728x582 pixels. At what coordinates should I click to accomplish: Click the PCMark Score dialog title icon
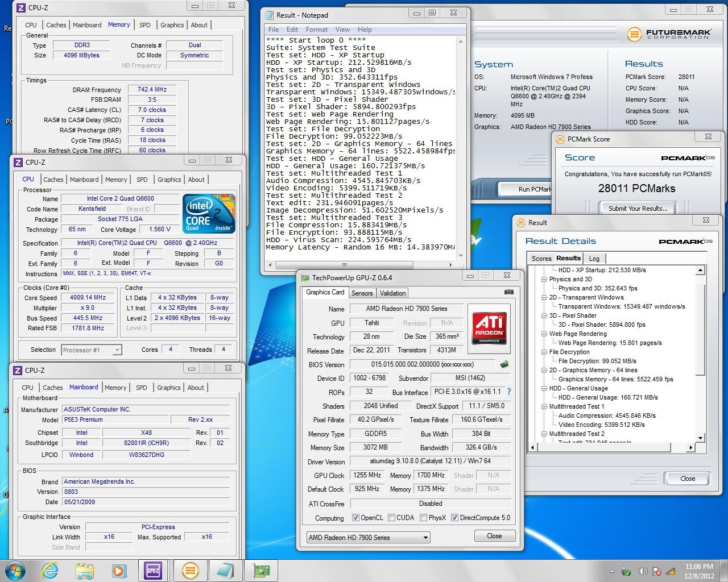[560, 139]
